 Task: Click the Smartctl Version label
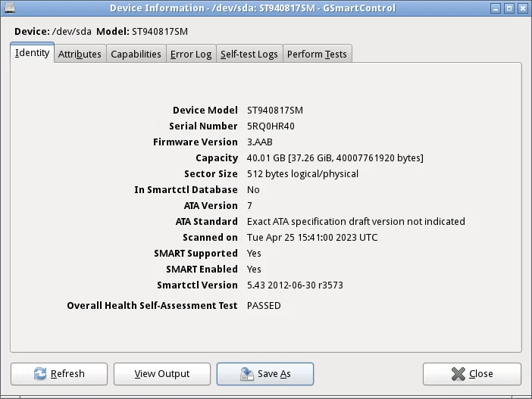(x=197, y=285)
